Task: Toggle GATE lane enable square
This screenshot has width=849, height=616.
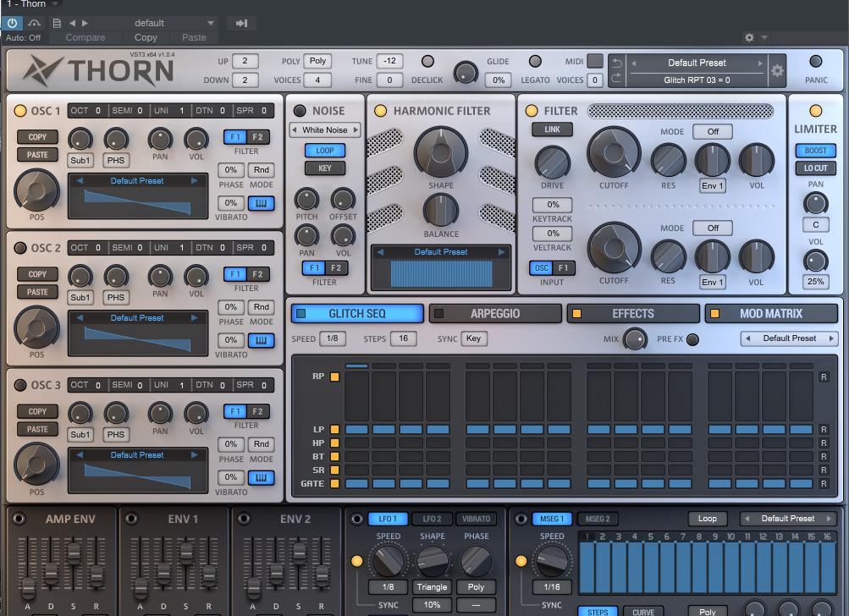Action: click(x=334, y=483)
